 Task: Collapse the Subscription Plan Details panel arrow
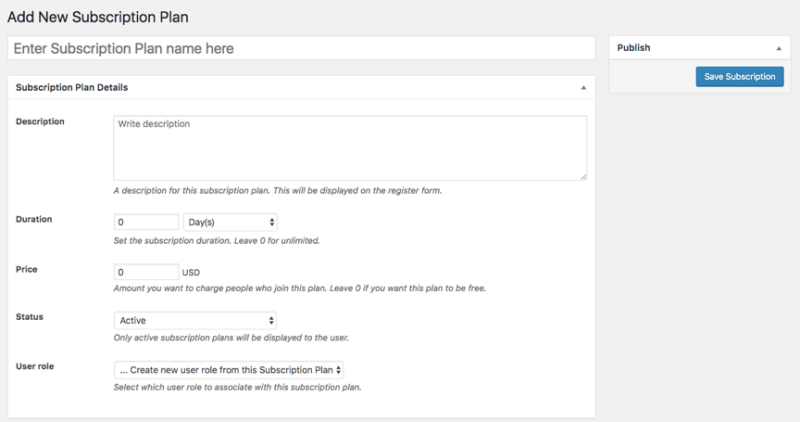[x=583, y=88]
